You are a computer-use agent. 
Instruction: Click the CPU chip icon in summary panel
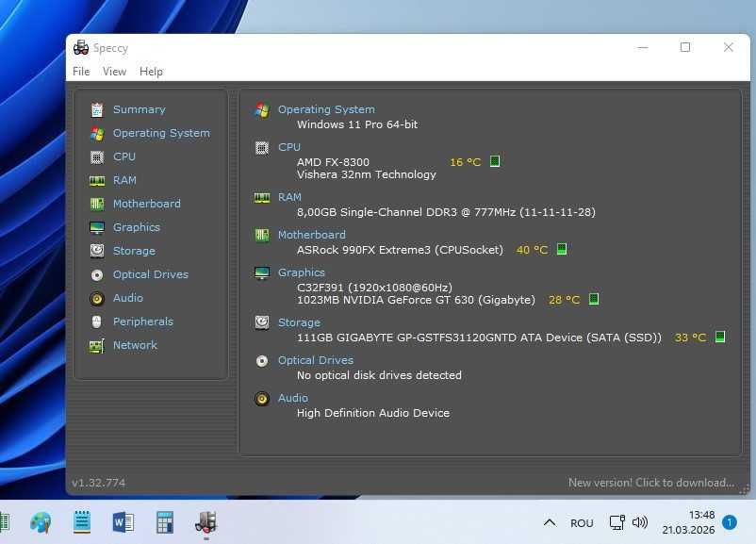coord(262,148)
